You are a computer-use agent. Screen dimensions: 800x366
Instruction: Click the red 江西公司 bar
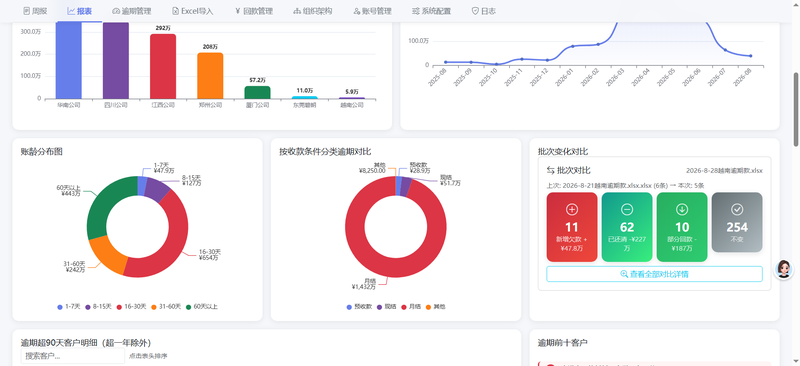click(x=163, y=66)
